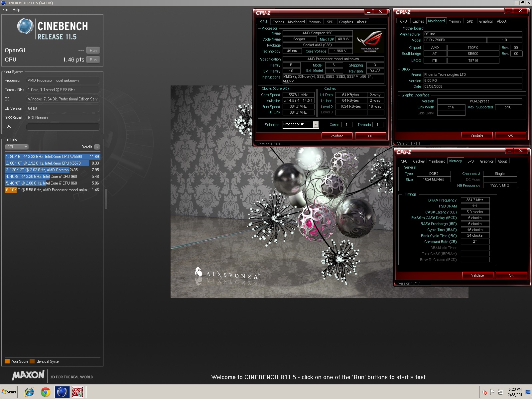
Task: Select the Core i7 960 ranking row
Action: 52,177
